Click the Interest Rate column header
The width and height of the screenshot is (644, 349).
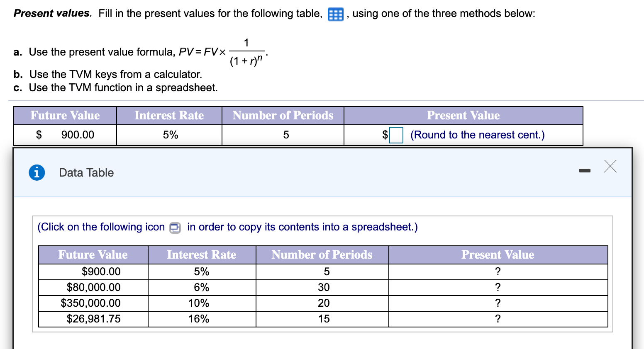click(202, 254)
